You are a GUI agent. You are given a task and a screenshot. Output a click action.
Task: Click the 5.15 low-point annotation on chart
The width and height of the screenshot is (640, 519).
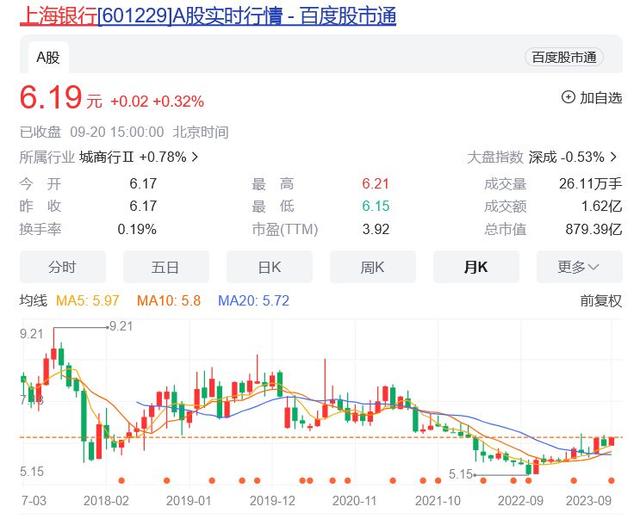(x=460, y=475)
